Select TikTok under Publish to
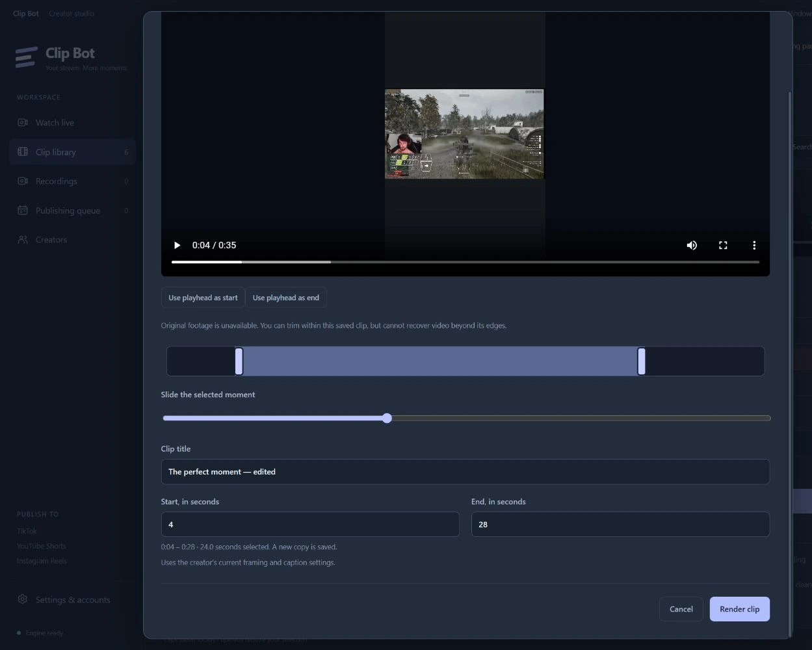This screenshot has width=812, height=650. [x=27, y=531]
